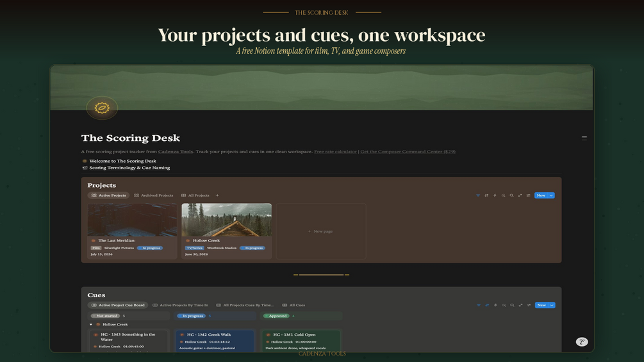The height and width of the screenshot is (362, 644).
Task: Open the Projects search magnifier icon
Action: 512,195
